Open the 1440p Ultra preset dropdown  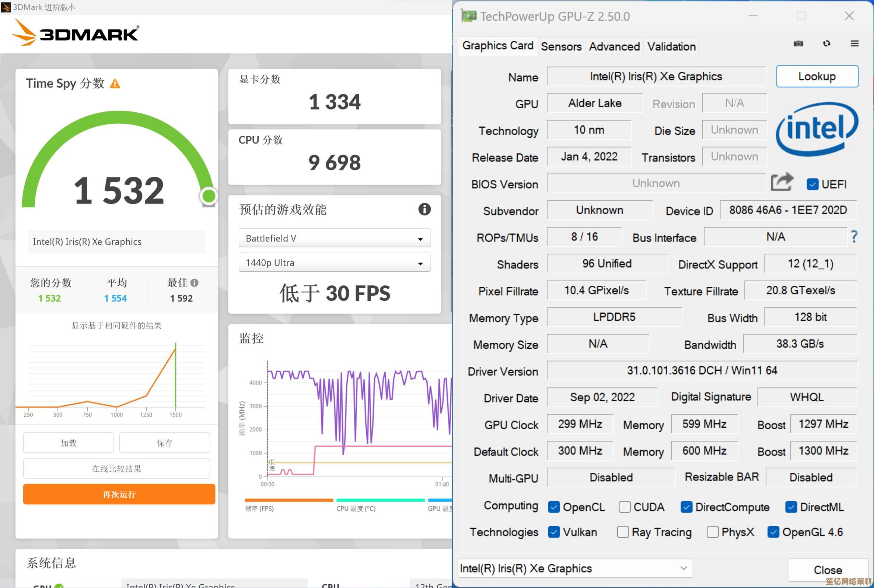click(334, 263)
